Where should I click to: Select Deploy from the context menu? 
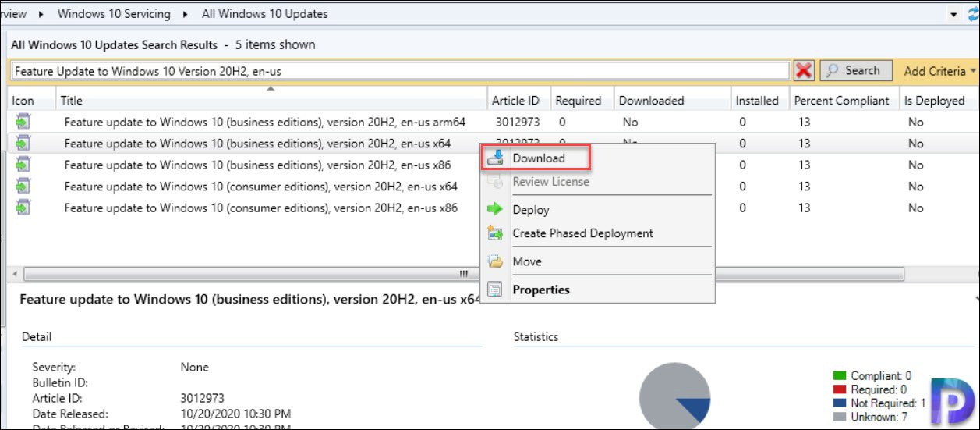531,210
